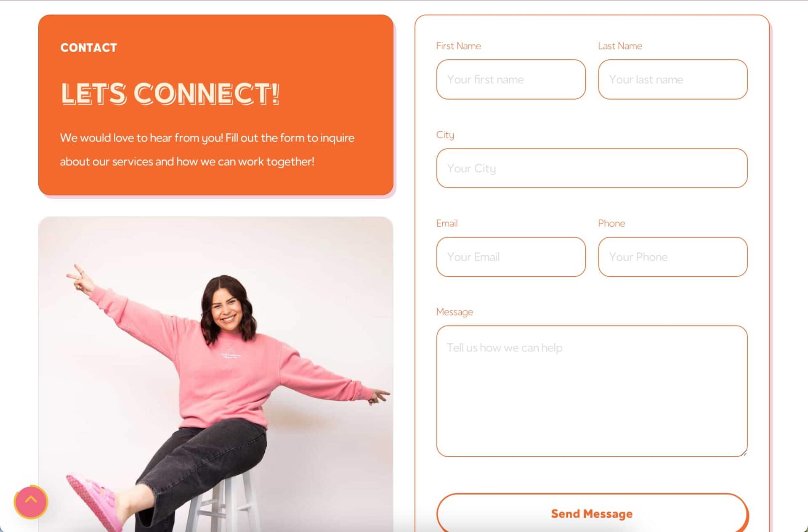Viewport: 808px width, 532px height.
Task: Click the pink scroll-to-top arrow button
Action: [31, 502]
